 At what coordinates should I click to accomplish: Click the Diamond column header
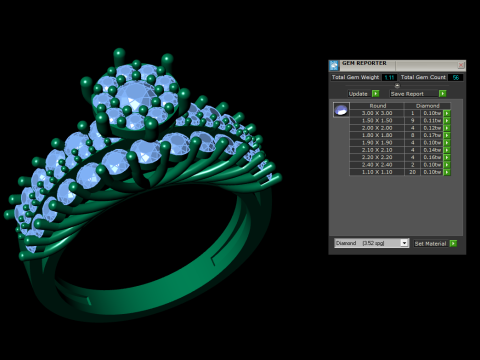coord(428,106)
